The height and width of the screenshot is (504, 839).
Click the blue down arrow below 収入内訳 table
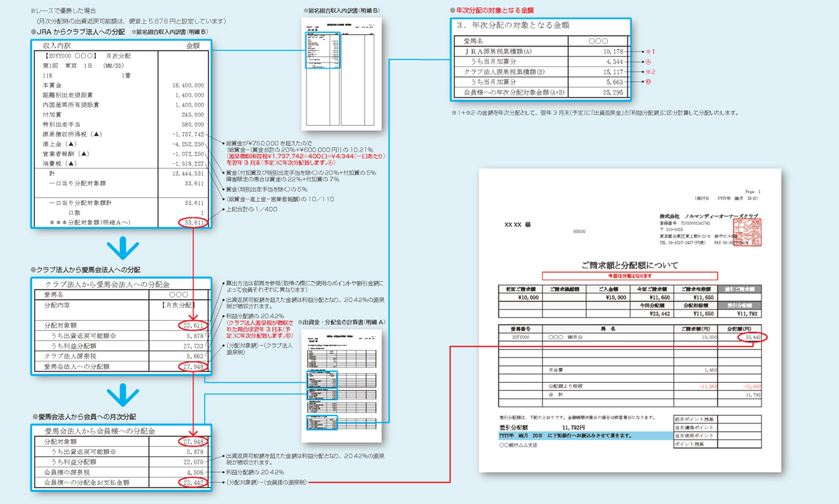coord(123,248)
